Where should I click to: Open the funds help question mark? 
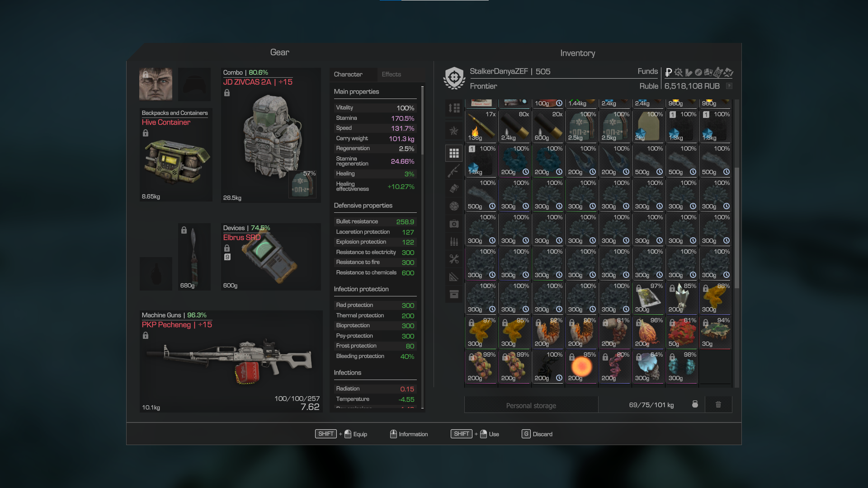[729, 86]
